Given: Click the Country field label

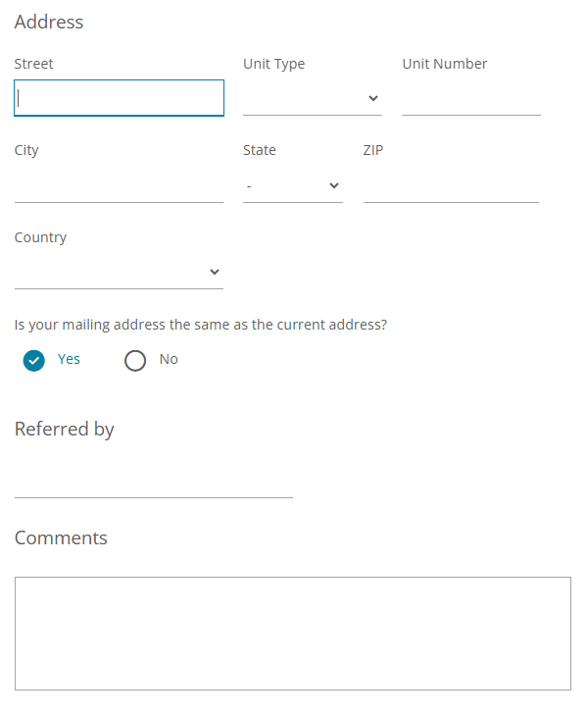Looking at the screenshot, I should [40, 237].
